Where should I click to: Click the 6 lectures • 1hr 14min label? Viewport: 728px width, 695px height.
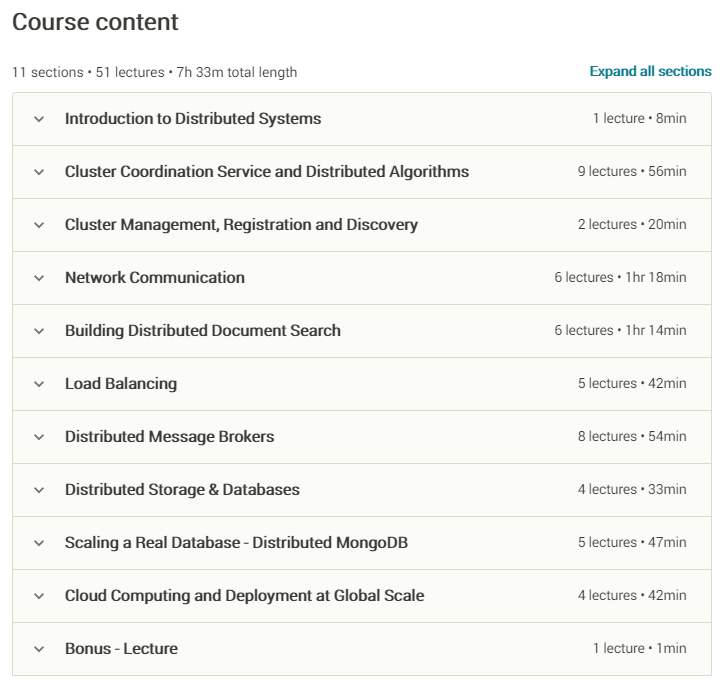pyautogui.click(x=620, y=331)
